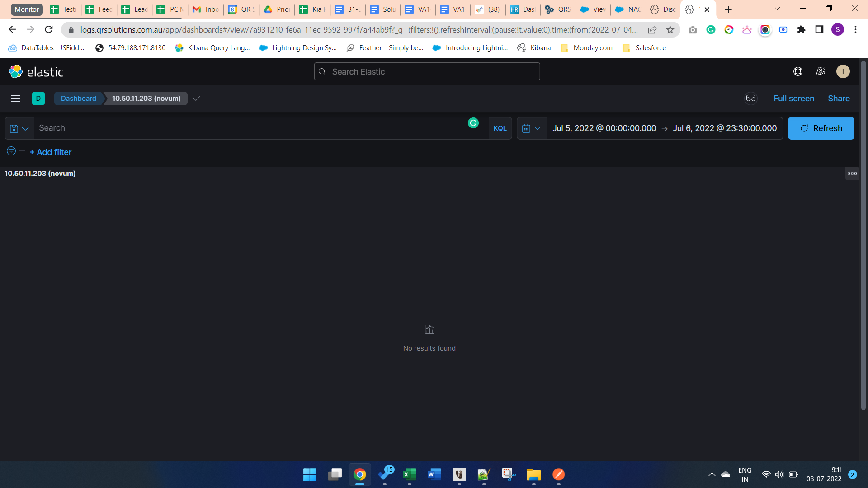Click the Grammarly icon in search bar
This screenshot has height=488, width=868.
tap(473, 123)
